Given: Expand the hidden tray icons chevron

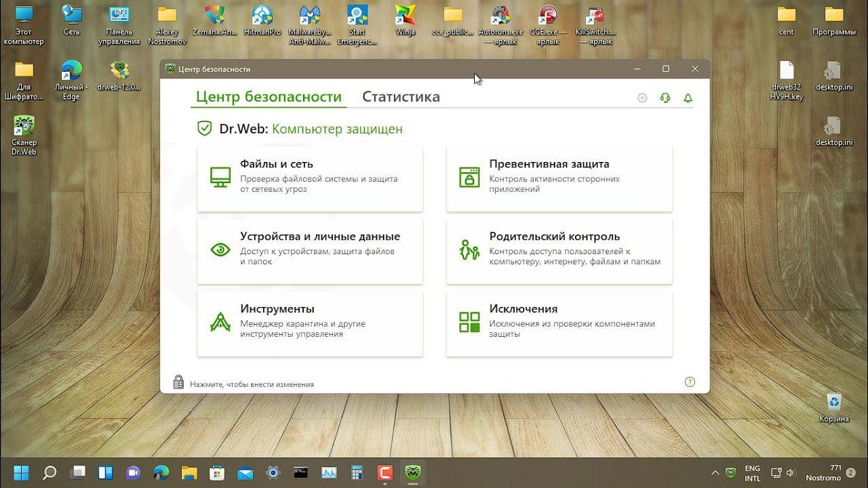Looking at the screenshot, I should click(x=715, y=472).
